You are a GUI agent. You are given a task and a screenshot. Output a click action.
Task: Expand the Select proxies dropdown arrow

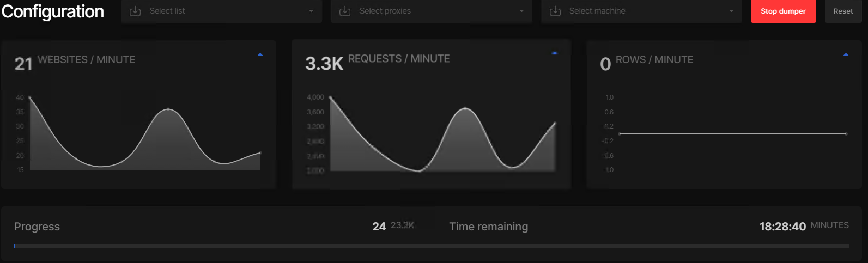point(521,11)
